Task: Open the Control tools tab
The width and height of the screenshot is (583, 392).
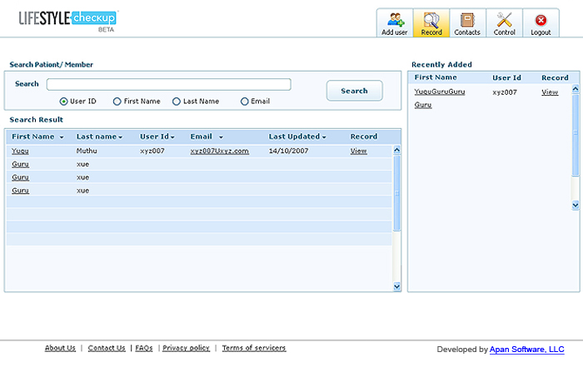Action: click(x=504, y=23)
